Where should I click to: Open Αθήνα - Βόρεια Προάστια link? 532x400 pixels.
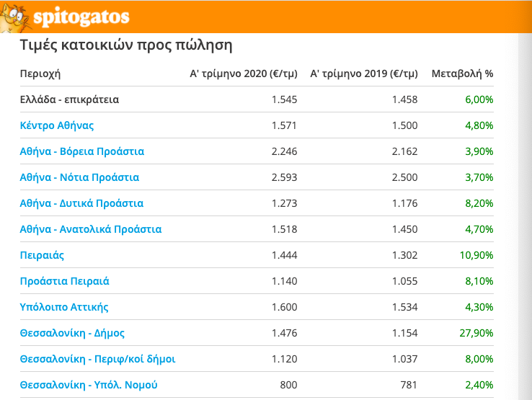pos(82,151)
